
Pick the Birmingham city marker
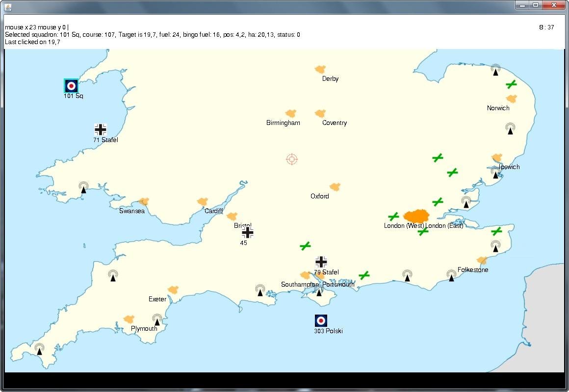[x=291, y=114]
